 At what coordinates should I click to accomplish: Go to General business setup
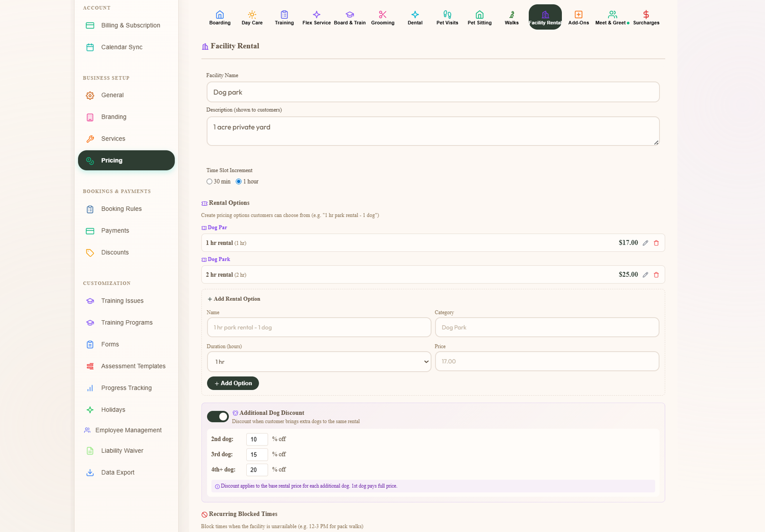pyautogui.click(x=126, y=95)
